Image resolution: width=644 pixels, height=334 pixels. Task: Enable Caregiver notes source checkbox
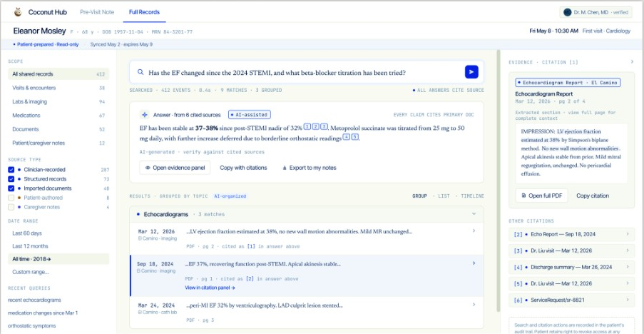pyautogui.click(x=11, y=208)
